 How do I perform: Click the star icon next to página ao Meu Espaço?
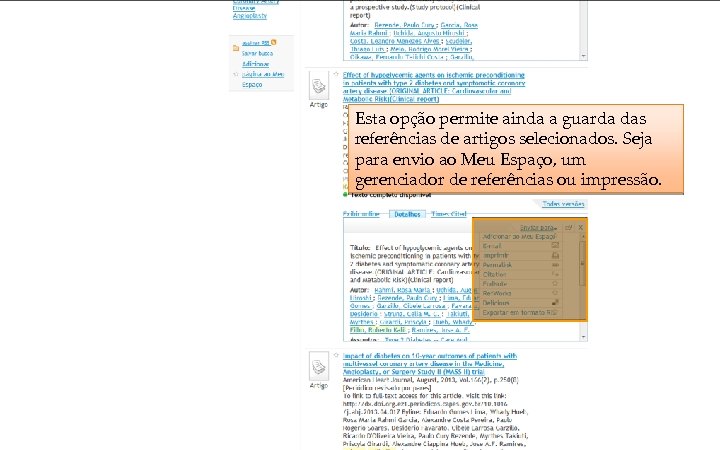pos(236,74)
